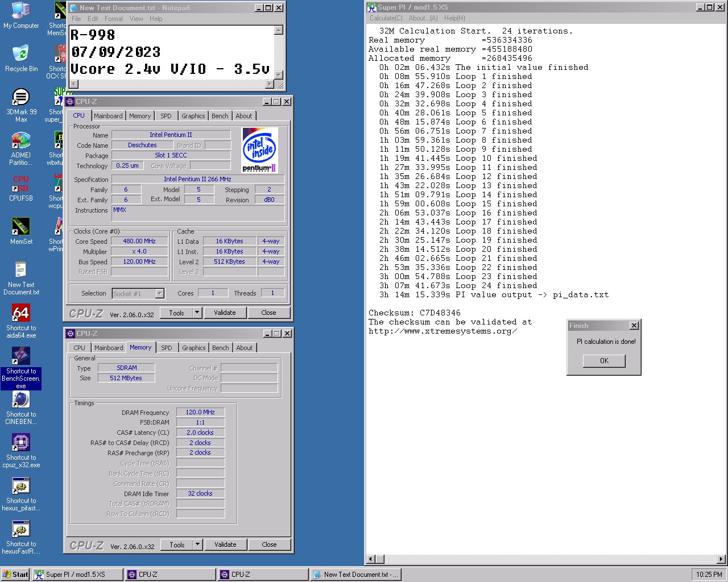The width and height of the screenshot is (728, 582).
Task: Close the Finish dialog with X
Action: coord(634,326)
